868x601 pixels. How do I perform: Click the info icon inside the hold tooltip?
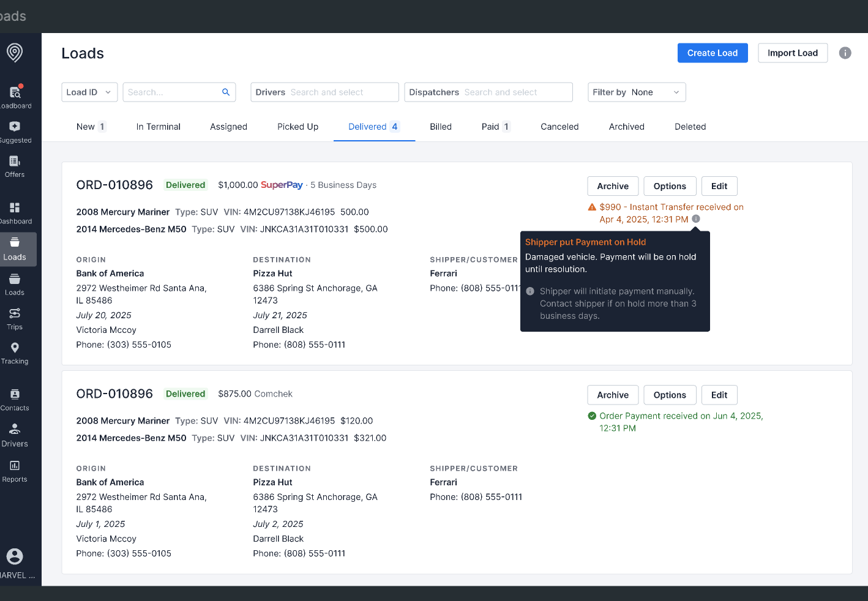point(530,291)
